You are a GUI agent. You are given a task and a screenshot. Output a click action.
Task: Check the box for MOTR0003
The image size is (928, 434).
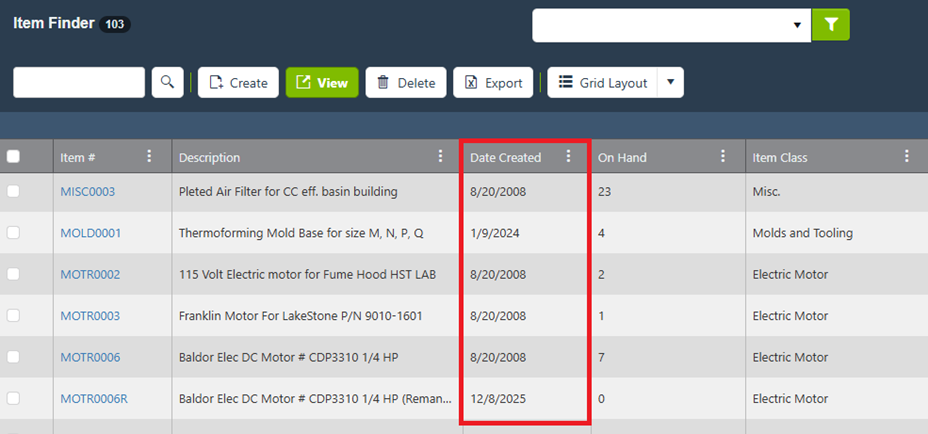tap(13, 316)
